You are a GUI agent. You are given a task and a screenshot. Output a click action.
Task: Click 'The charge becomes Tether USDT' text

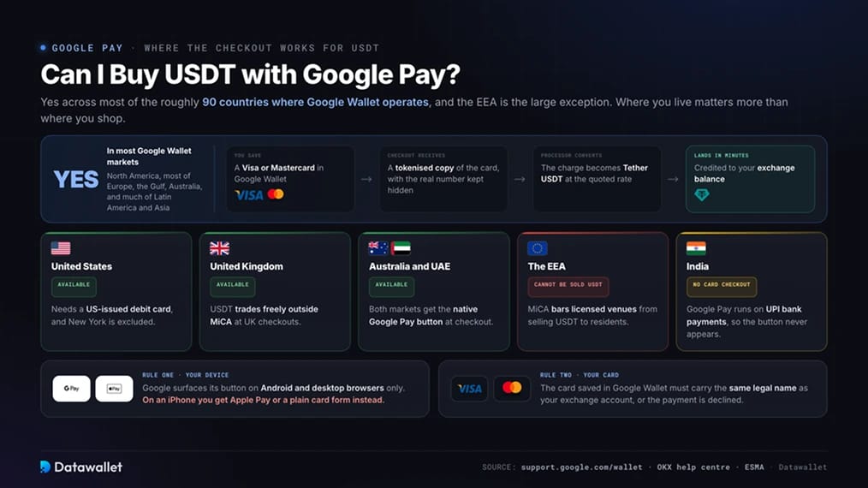click(594, 174)
